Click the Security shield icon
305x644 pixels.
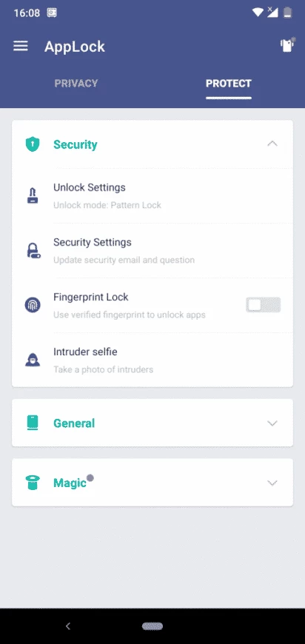pyautogui.click(x=33, y=144)
